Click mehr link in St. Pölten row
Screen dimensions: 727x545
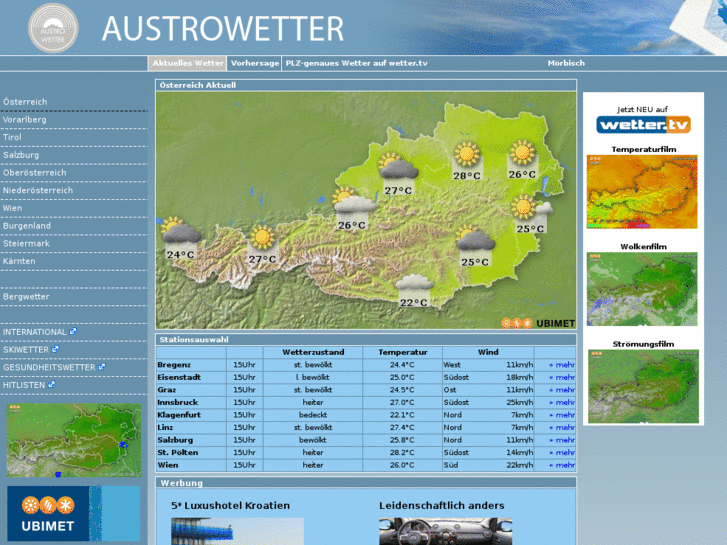point(562,452)
